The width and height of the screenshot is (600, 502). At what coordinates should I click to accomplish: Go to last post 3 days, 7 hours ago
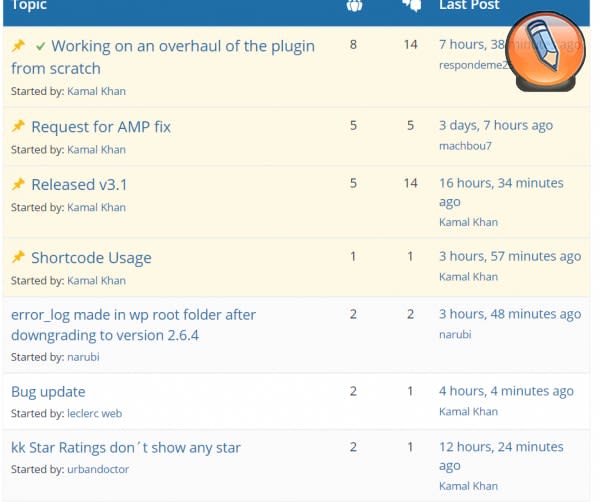pos(496,125)
